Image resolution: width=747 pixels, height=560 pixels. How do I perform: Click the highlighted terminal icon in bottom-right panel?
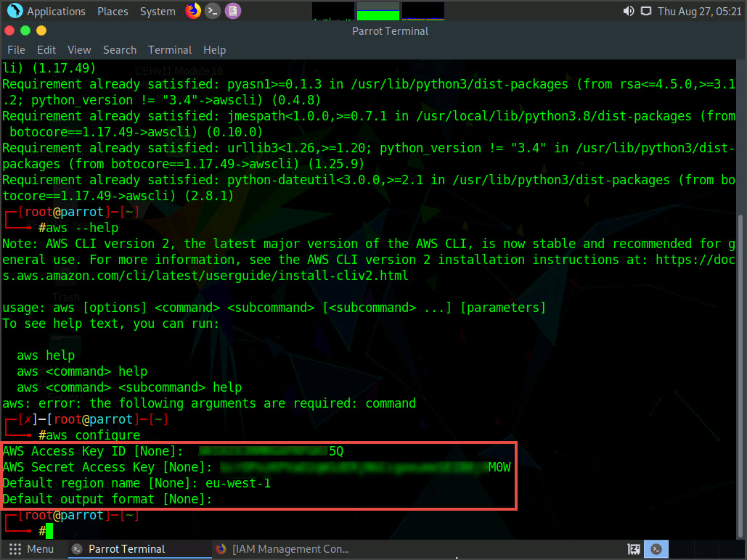point(656,549)
